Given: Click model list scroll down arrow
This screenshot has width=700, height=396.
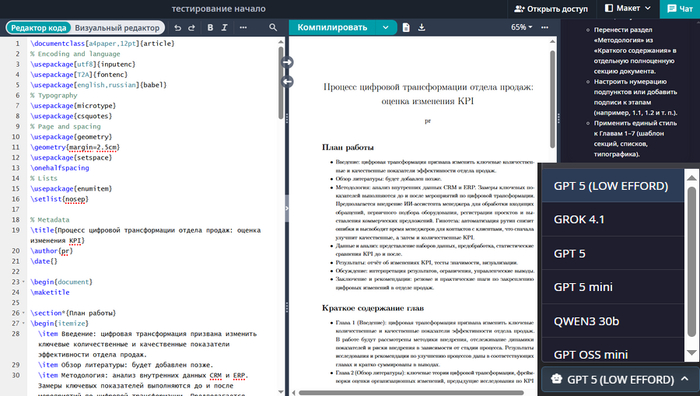Looking at the screenshot, I should [691, 353].
